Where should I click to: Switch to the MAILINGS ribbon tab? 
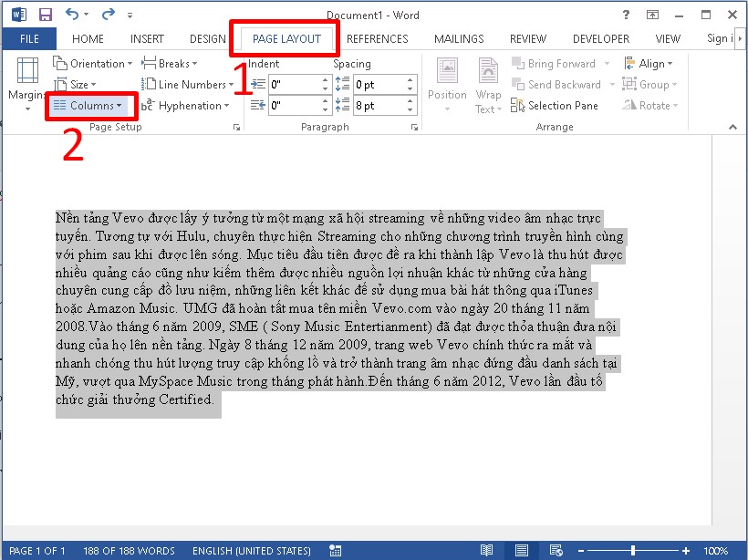click(459, 38)
